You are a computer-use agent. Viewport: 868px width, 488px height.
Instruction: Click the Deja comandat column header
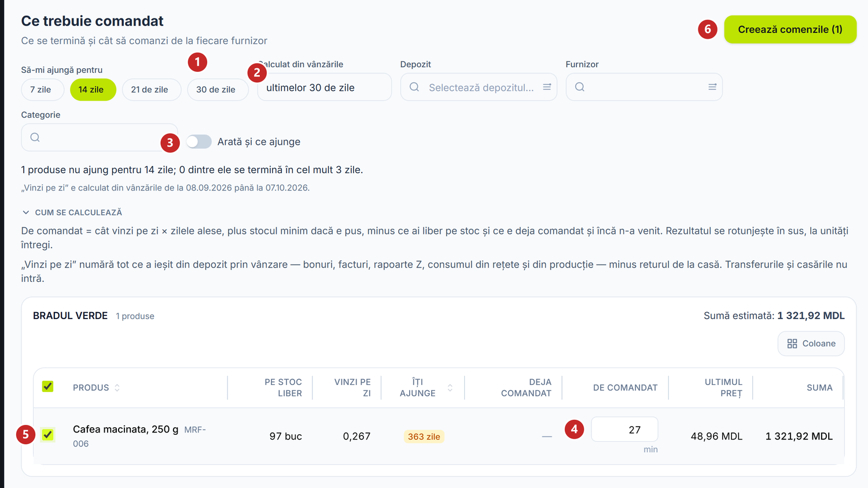tap(526, 388)
